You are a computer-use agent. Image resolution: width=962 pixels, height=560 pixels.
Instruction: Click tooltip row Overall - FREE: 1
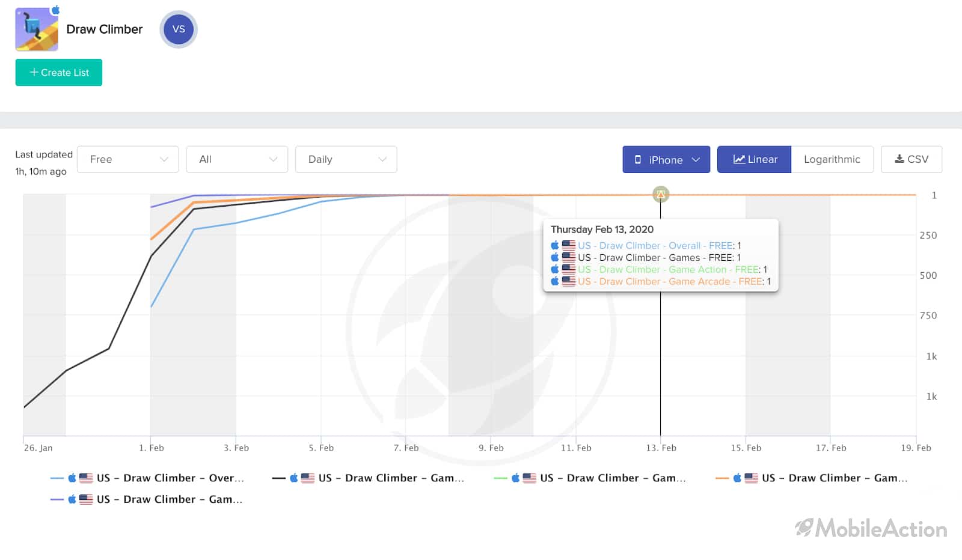(646, 246)
